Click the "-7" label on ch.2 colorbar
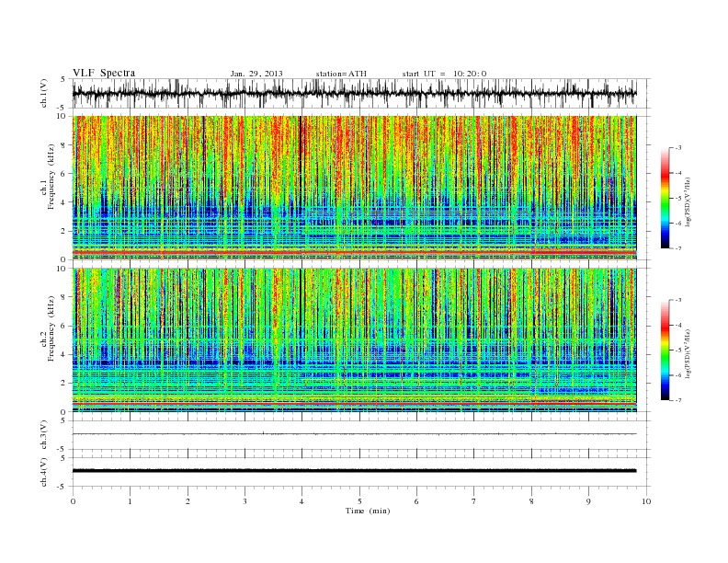Viewport: 728px width, 563px height. click(x=678, y=400)
